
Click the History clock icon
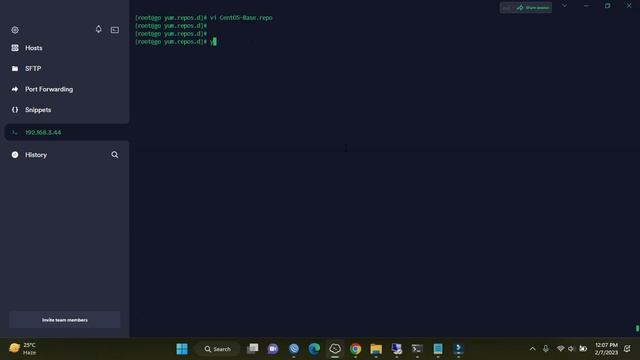point(15,155)
